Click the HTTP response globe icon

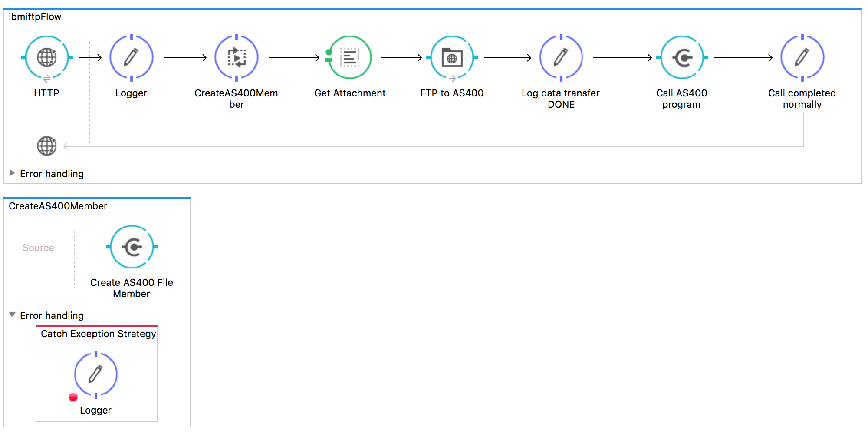point(47,146)
